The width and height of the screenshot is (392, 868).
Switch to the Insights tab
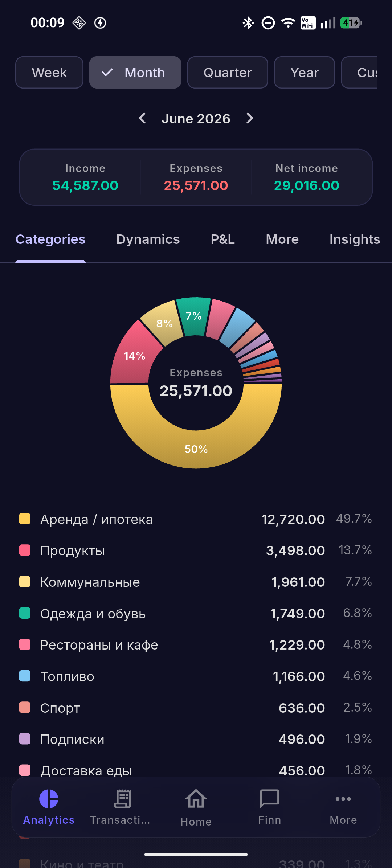[x=355, y=239]
